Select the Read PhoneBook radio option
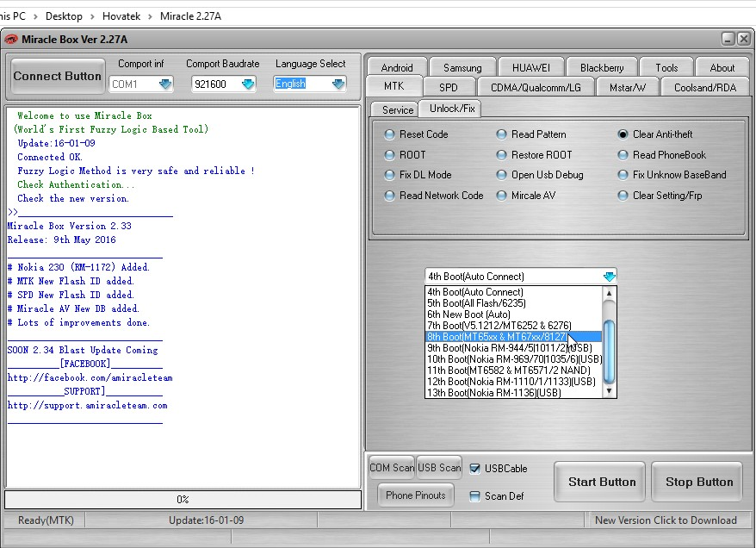The height and width of the screenshot is (548, 756). 662,155
